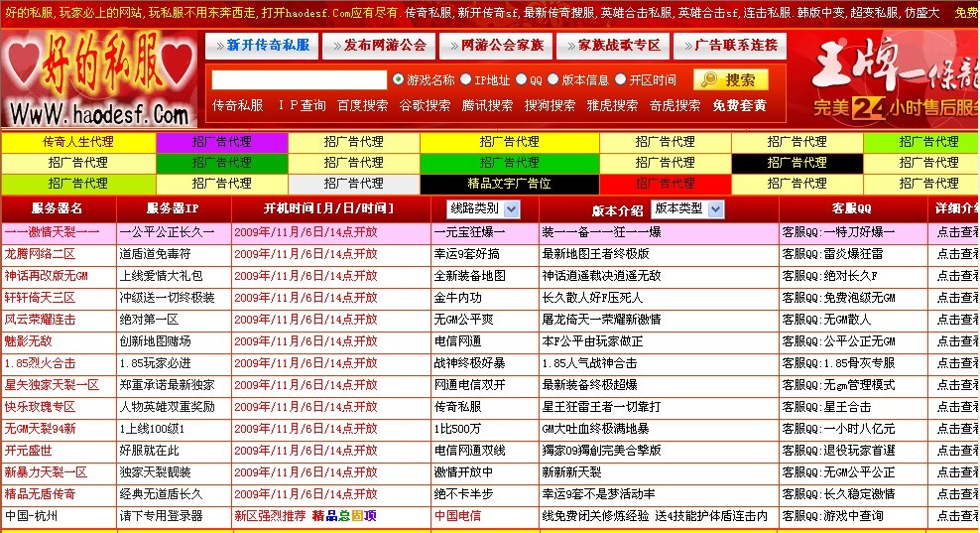The width and height of the screenshot is (980, 533).
Task: Select the IP地址 radio option
Action: tap(465, 79)
